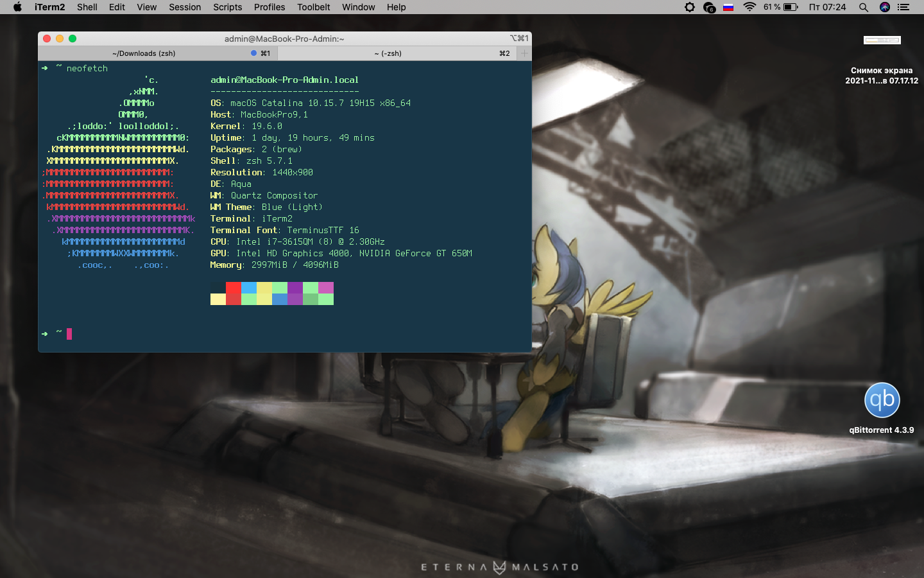This screenshot has height=578, width=924.
Task: Click the Packages line 2 (brew)
Action: click(257, 149)
